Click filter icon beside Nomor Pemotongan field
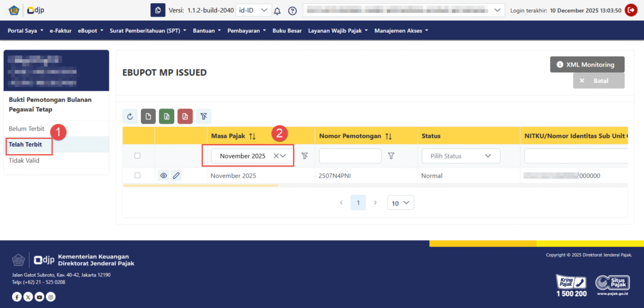Image resolution: width=644 pixels, height=308 pixels. click(x=391, y=156)
